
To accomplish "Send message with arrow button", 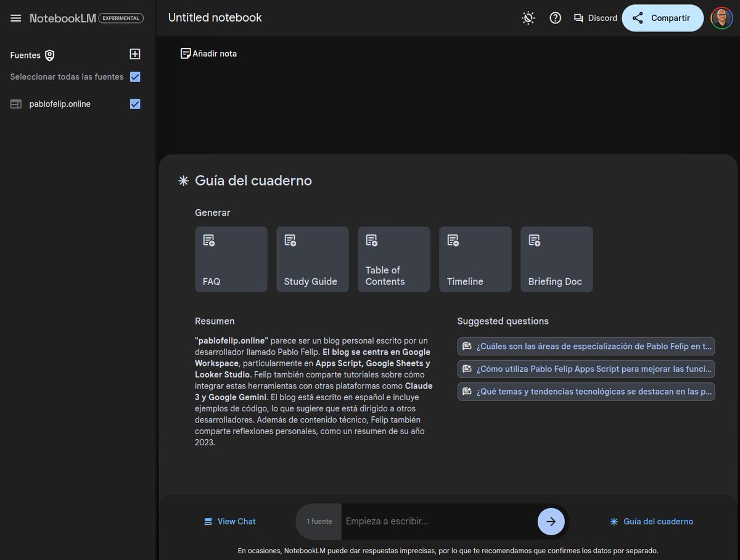I will 551,522.
